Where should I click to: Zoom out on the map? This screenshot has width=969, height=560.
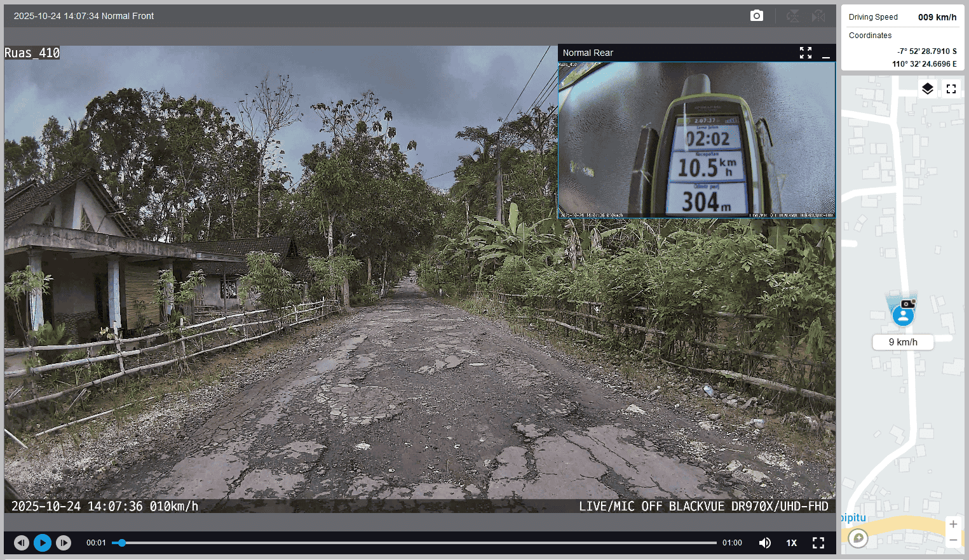[x=953, y=540]
